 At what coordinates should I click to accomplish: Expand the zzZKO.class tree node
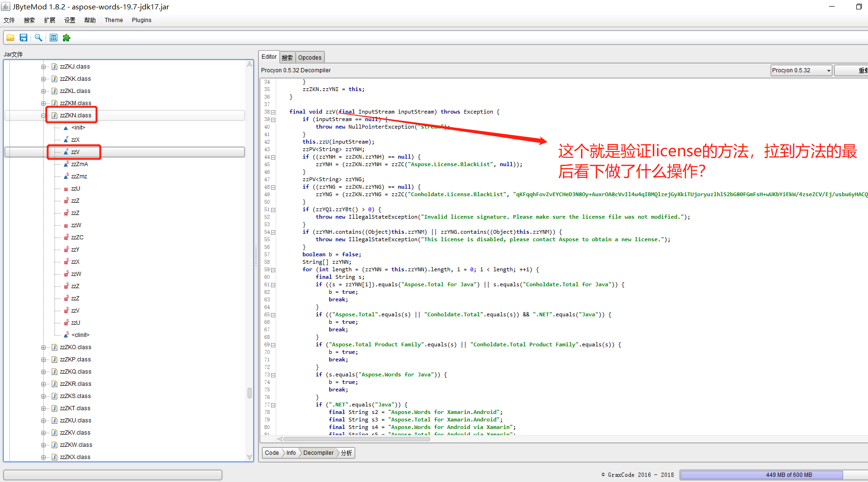coord(43,347)
